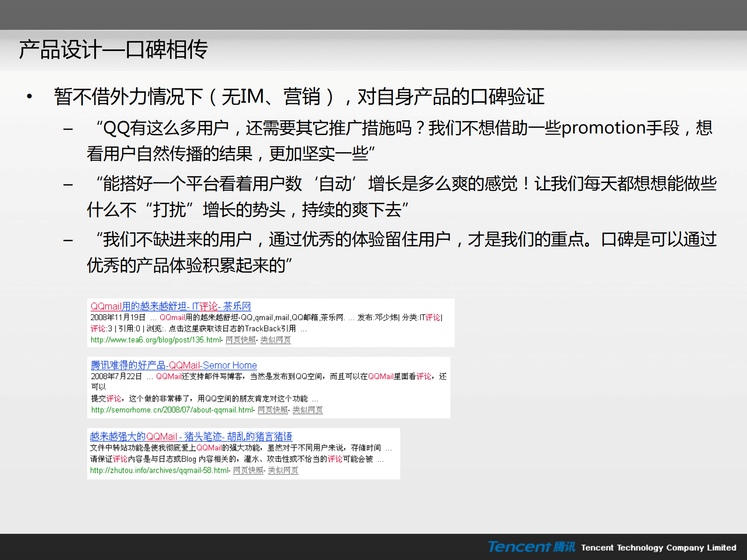Click the 评论:3 counter in first result
This screenshot has height=560, width=747.
pos(100,328)
